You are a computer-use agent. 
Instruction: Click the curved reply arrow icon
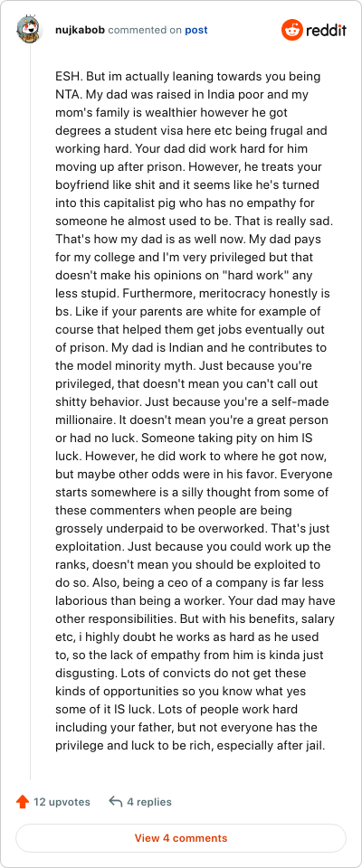pos(116,802)
